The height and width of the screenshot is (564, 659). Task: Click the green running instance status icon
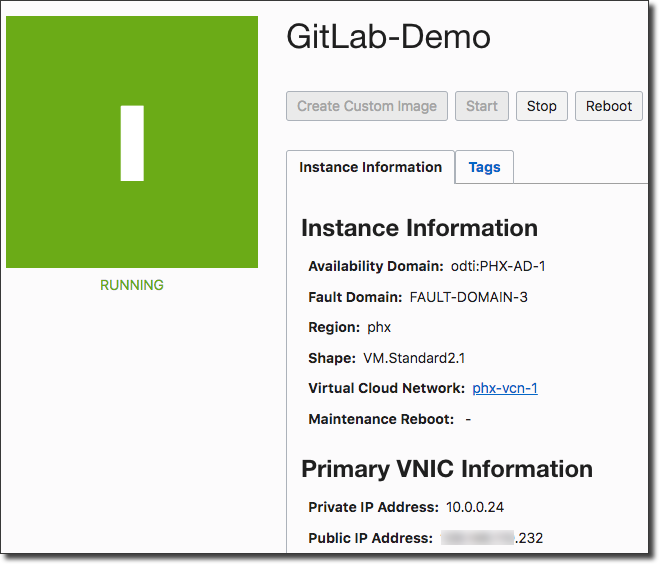click(x=132, y=142)
